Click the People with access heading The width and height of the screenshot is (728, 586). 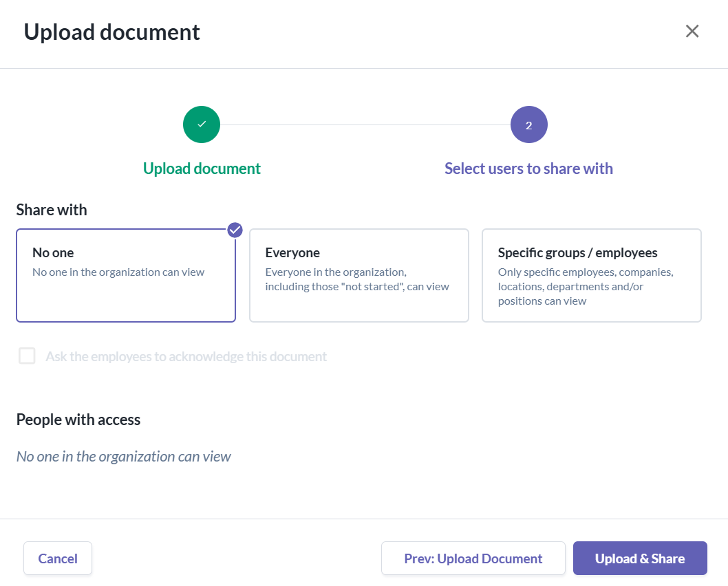pos(78,420)
